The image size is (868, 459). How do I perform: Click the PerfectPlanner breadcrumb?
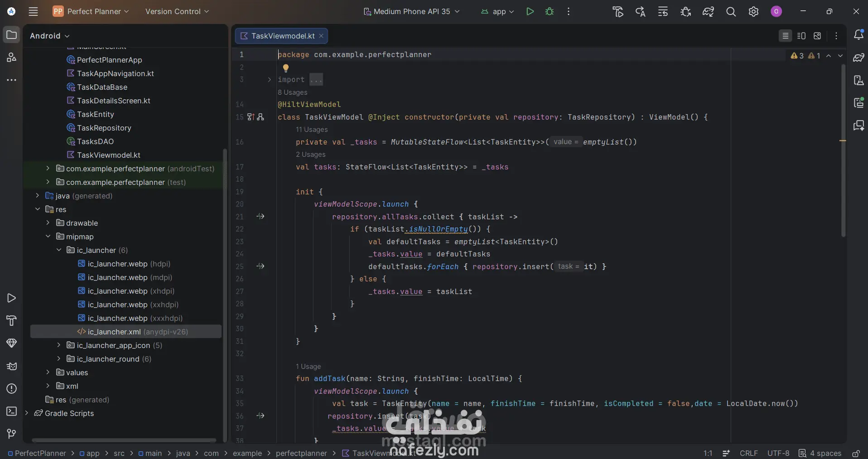37,453
